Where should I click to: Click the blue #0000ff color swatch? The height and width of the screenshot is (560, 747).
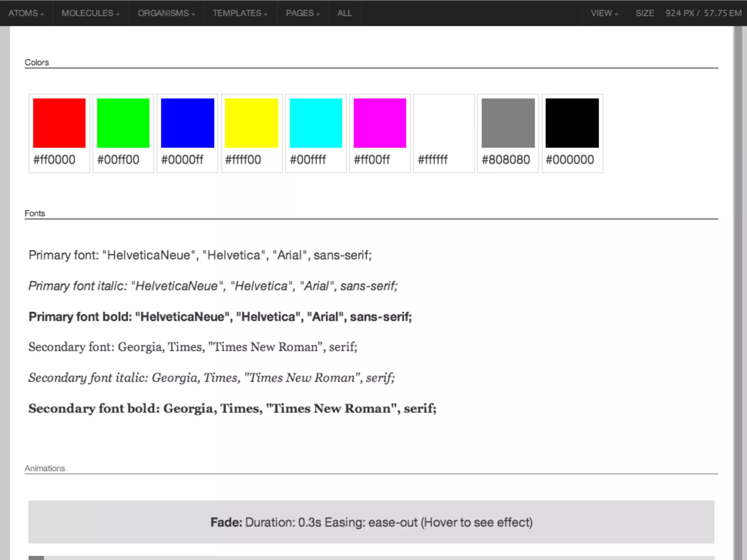coord(187,123)
